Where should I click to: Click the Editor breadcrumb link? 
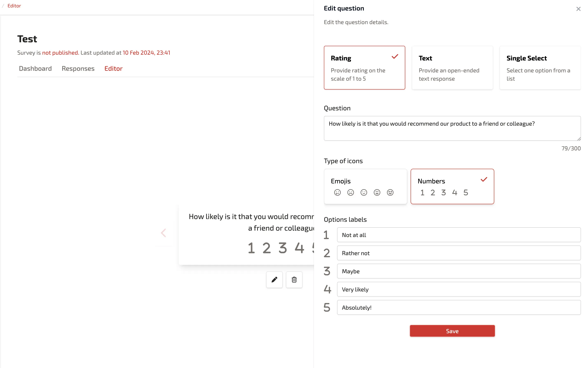click(14, 6)
